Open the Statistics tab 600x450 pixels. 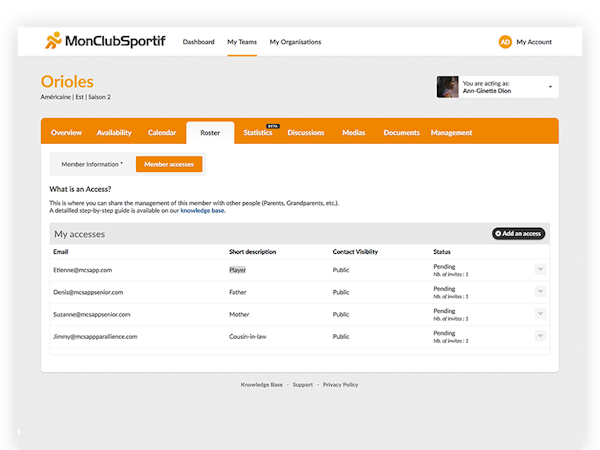pyautogui.click(x=258, y=132)
